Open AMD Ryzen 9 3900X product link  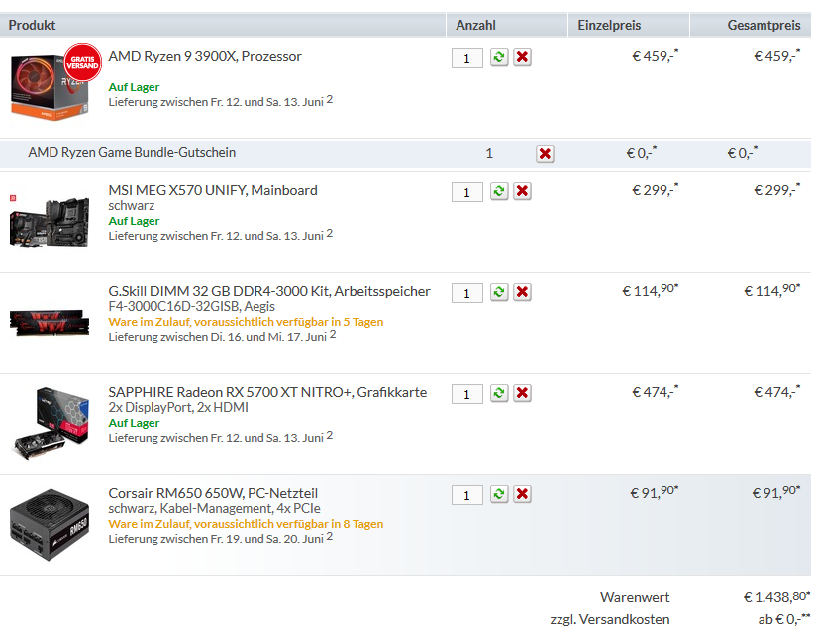(x=205, y=57)
